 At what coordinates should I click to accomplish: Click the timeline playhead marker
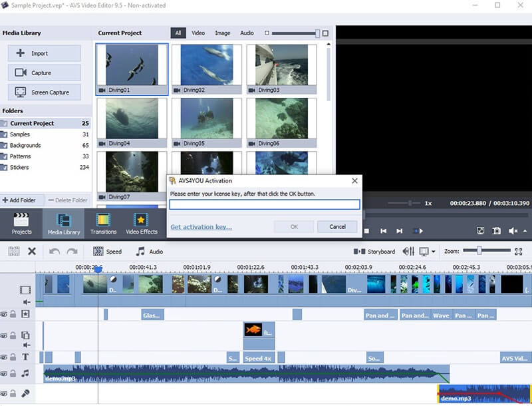click(98, 270)
